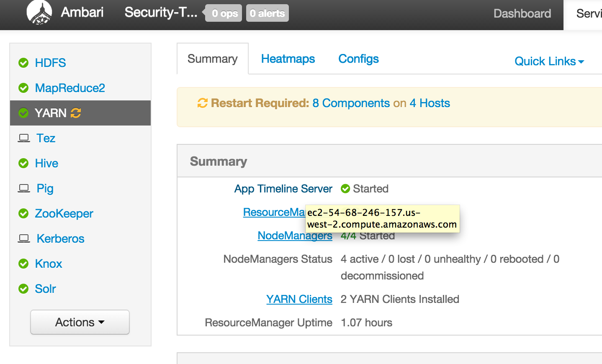Open the Tez service
Screen dimensions: 602x364
[x=46, y=138]
